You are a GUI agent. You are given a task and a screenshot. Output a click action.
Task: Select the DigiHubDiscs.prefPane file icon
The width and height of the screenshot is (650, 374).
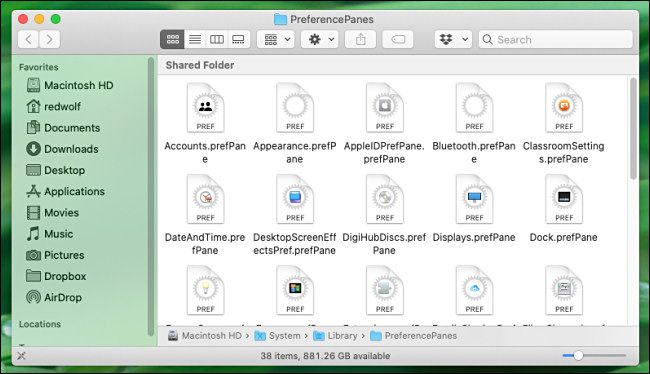pos(385,199)
